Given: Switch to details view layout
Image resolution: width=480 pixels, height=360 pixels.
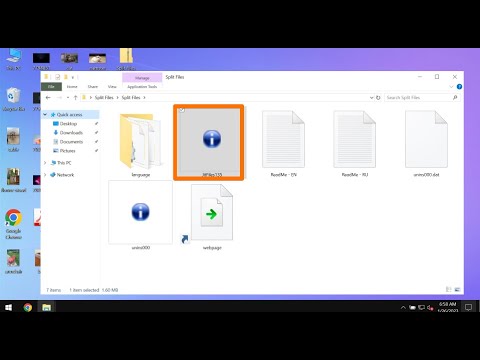Looking at the screenshot, I should pyautogui.click(x=449, y=290).
